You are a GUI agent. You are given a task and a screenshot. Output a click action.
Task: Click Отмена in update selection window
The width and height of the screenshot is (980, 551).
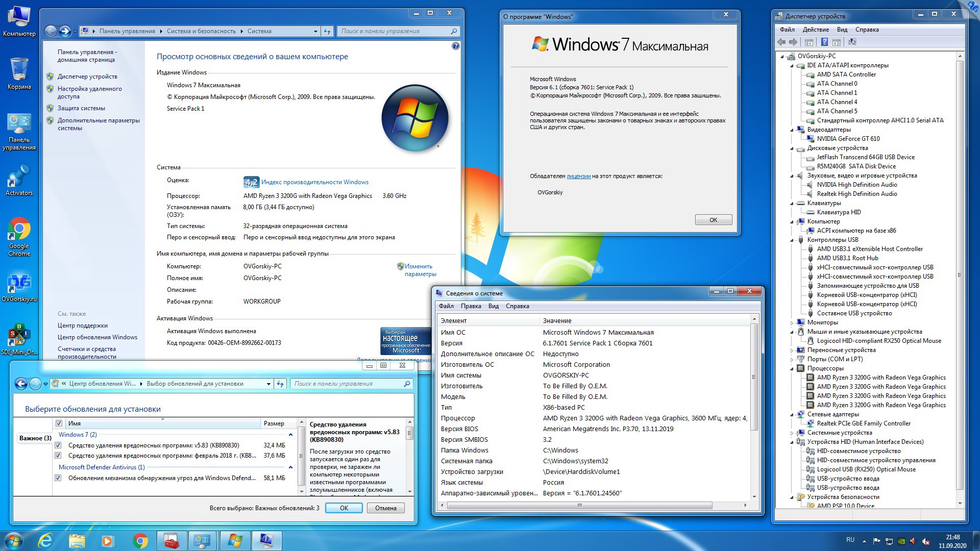pos(386,508)
